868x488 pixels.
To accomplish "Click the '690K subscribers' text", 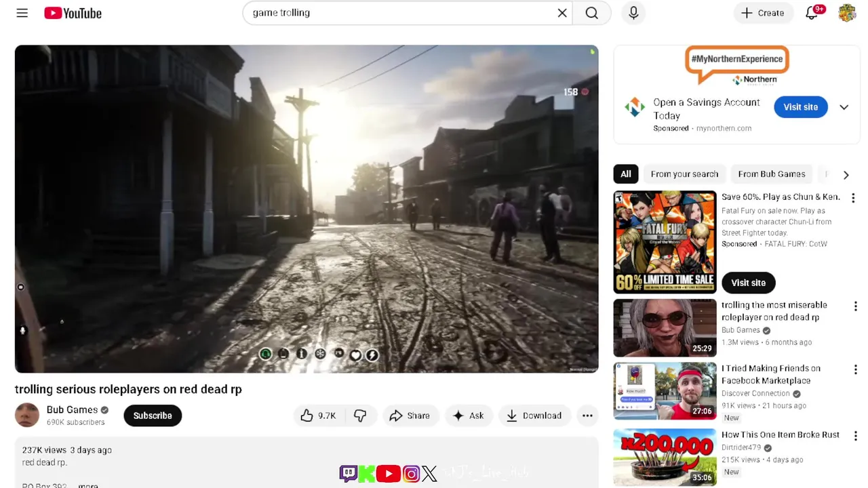I will (x=75, y=422).
